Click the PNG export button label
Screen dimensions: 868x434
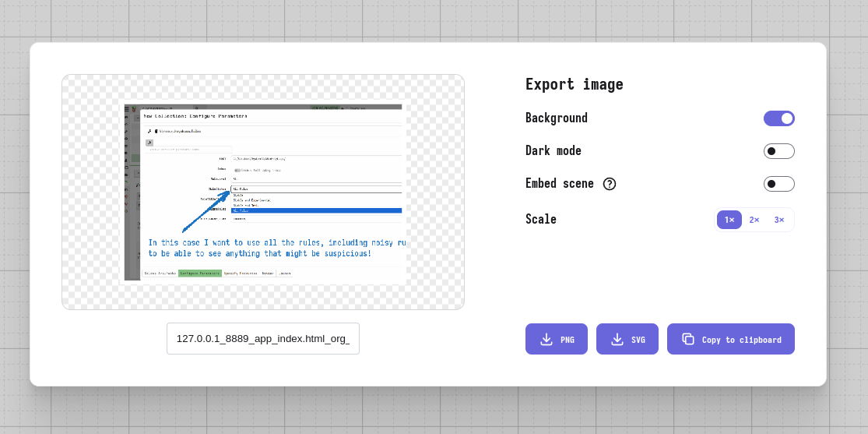point(568,340)
